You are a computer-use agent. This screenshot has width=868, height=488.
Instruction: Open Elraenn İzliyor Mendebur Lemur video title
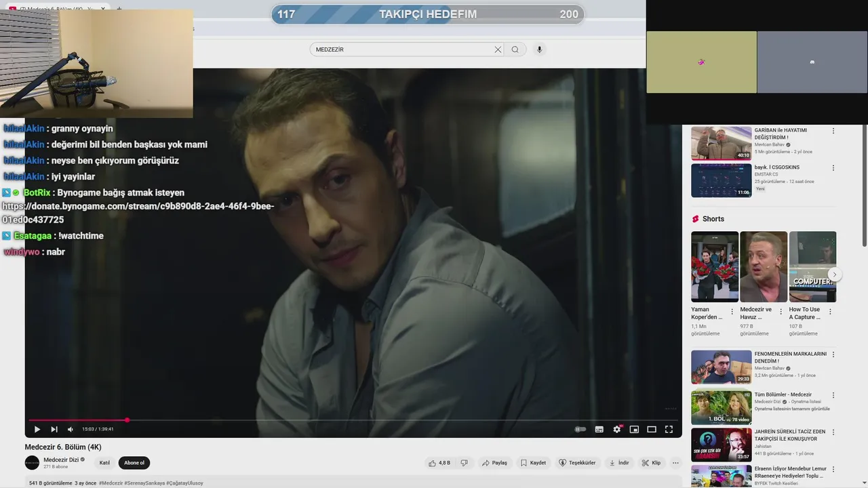pyautogui.click(x=790, y=472)
